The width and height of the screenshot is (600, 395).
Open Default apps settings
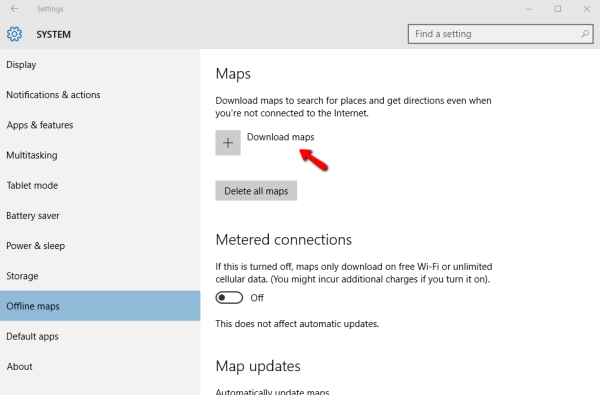pyautogui.click(x=100, y=336)
